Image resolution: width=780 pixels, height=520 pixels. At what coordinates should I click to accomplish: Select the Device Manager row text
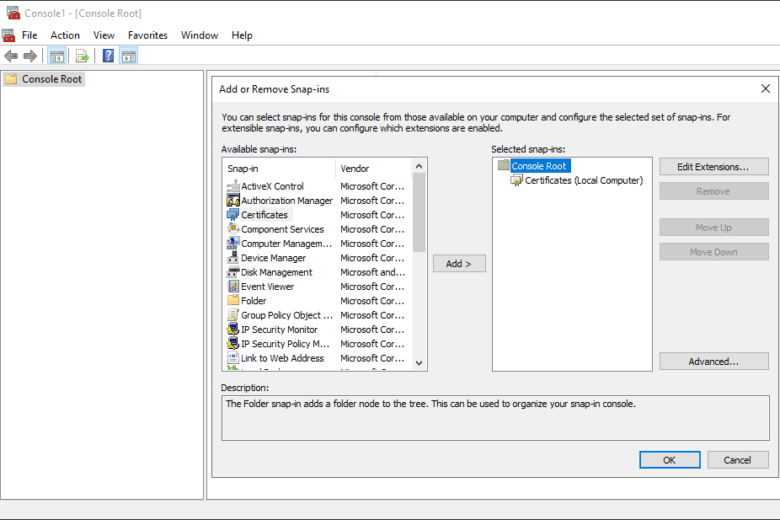(273, 258)
